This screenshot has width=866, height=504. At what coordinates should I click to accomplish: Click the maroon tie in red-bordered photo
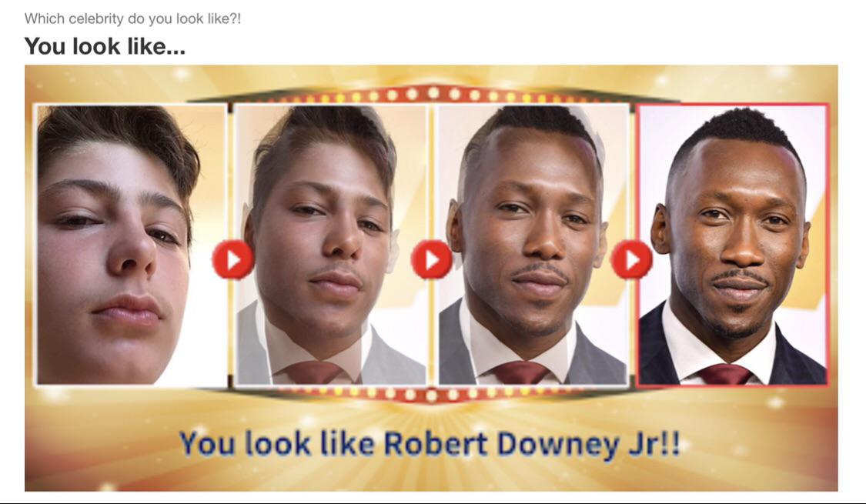(725, 374)
